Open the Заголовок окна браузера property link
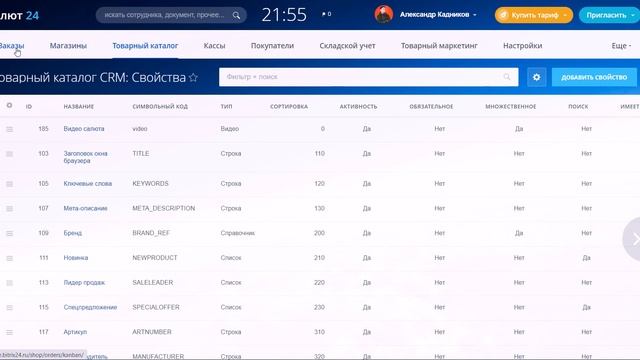The width and height of the screenshot is (640, 360). [85, 157]
